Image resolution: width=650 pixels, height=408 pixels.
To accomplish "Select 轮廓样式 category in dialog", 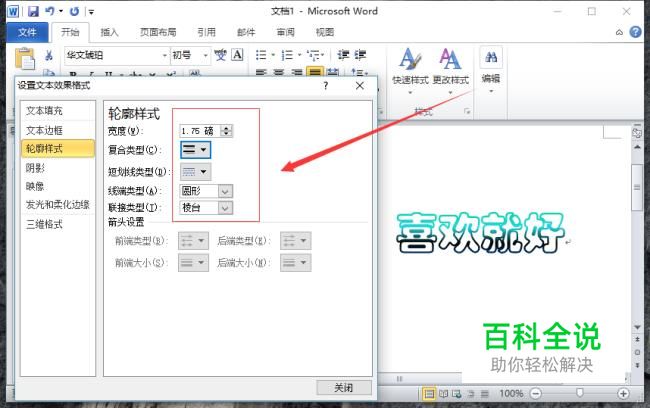I will pos(58,148).
